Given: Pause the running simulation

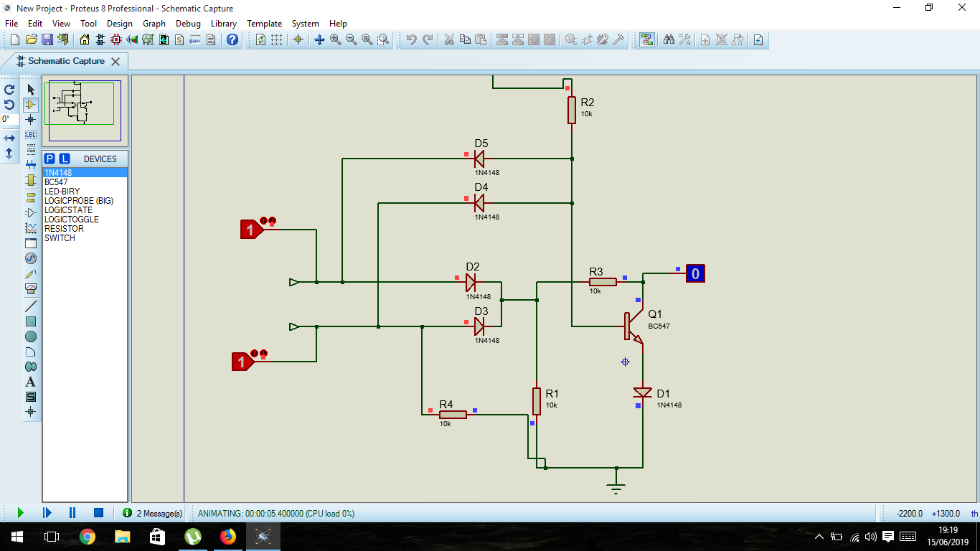Looking at the screenshot, I should [x=72, y=513].
